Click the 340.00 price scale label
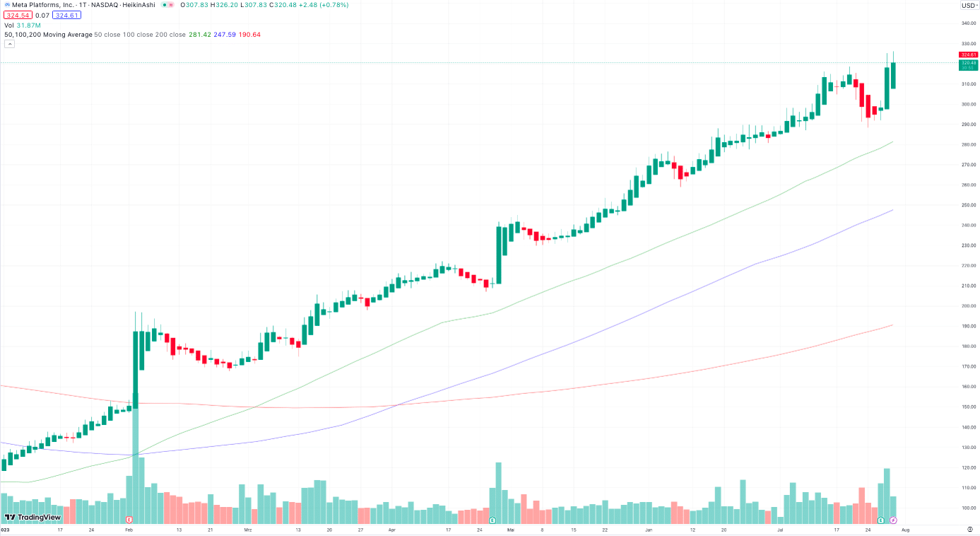 pos(968,23)
